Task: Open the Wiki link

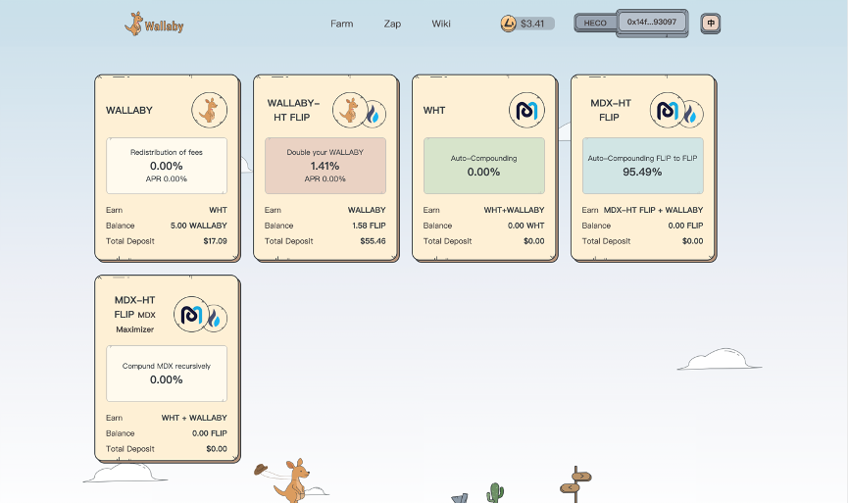Action: (x=441, y=24)
